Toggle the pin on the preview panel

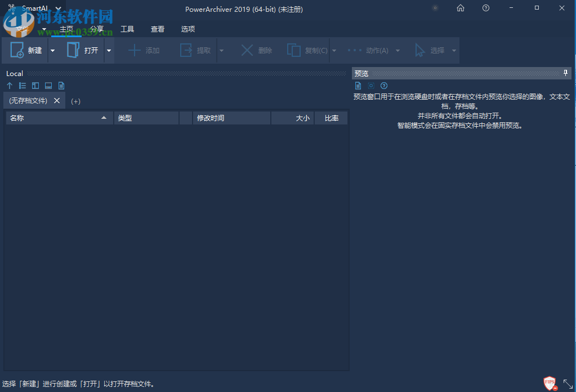[x=565, y=73]
